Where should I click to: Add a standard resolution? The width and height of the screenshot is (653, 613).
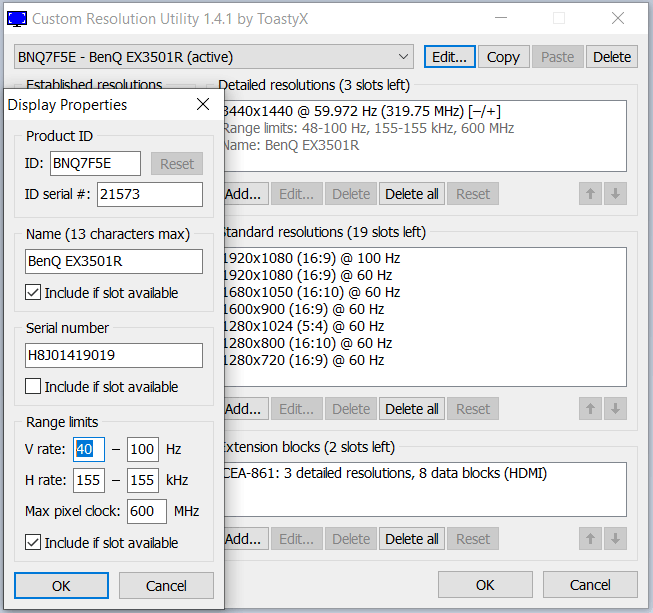coord(245,409)
